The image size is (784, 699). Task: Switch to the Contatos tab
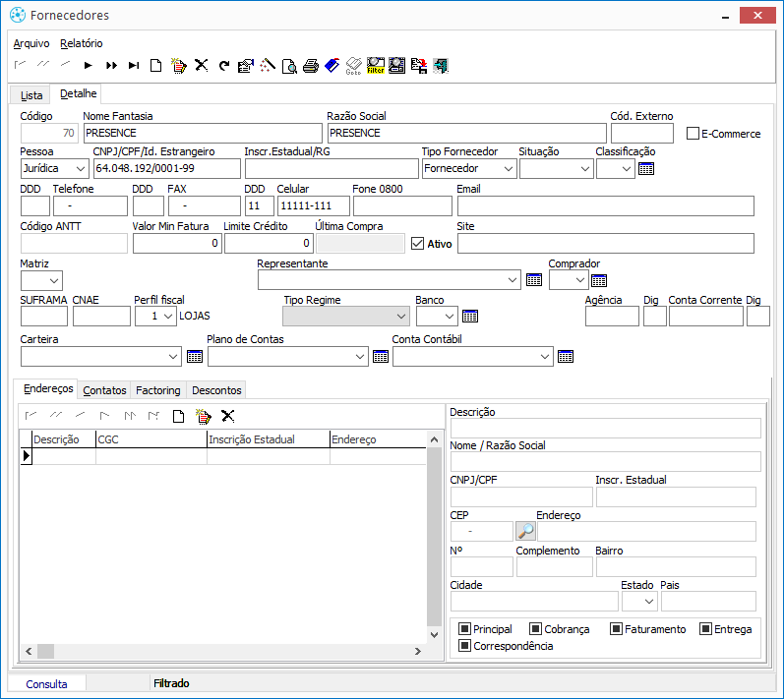104,390
